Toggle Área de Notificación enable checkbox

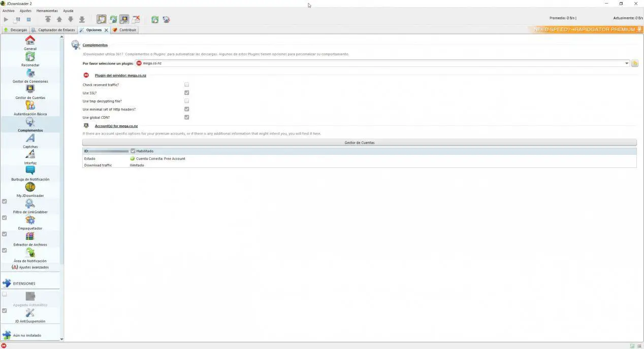[5, 250]
